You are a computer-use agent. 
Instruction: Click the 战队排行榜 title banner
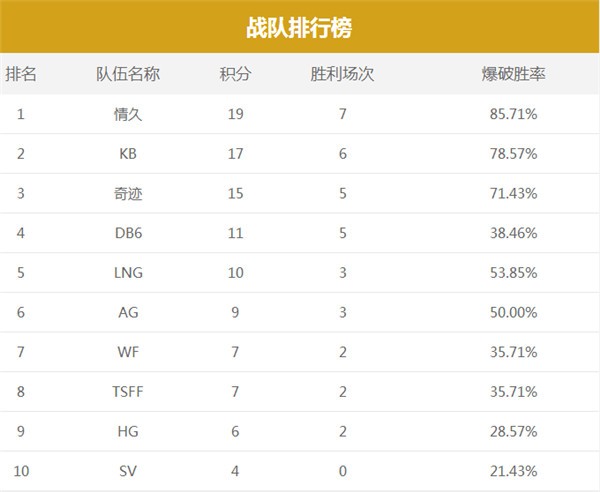point(299,27)
